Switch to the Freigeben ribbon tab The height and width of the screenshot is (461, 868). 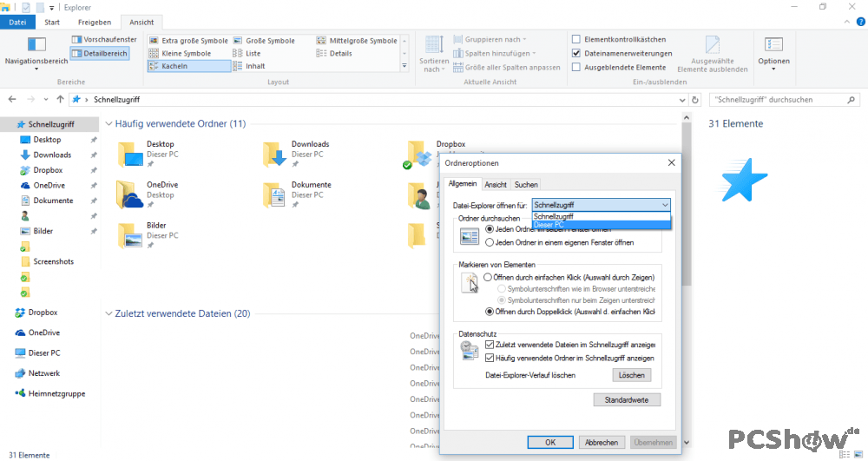click(x=95, y=22)
